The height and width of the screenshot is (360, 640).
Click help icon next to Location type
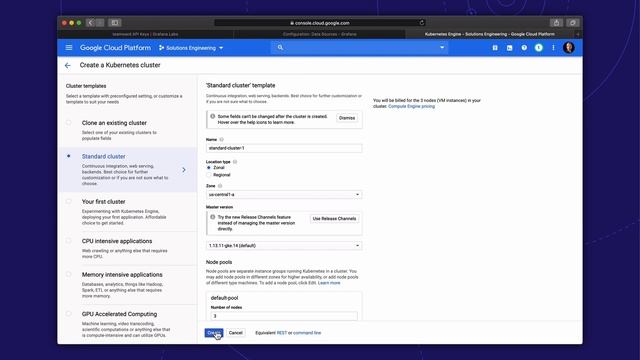[235, 162]
